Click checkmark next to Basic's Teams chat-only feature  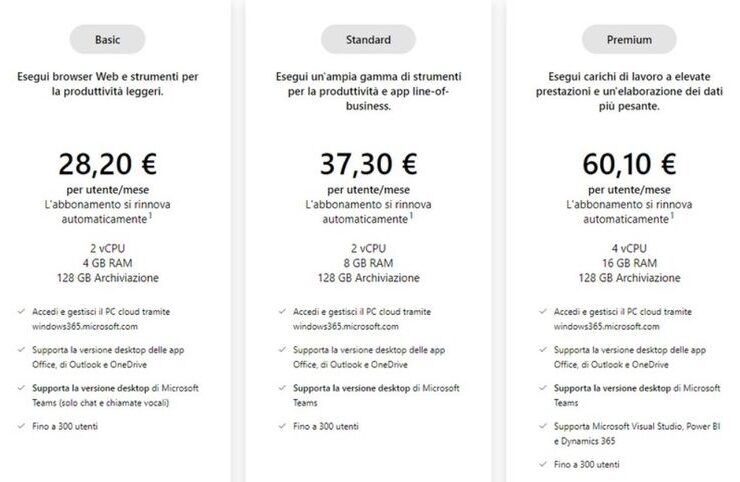(x=21, y=387)
